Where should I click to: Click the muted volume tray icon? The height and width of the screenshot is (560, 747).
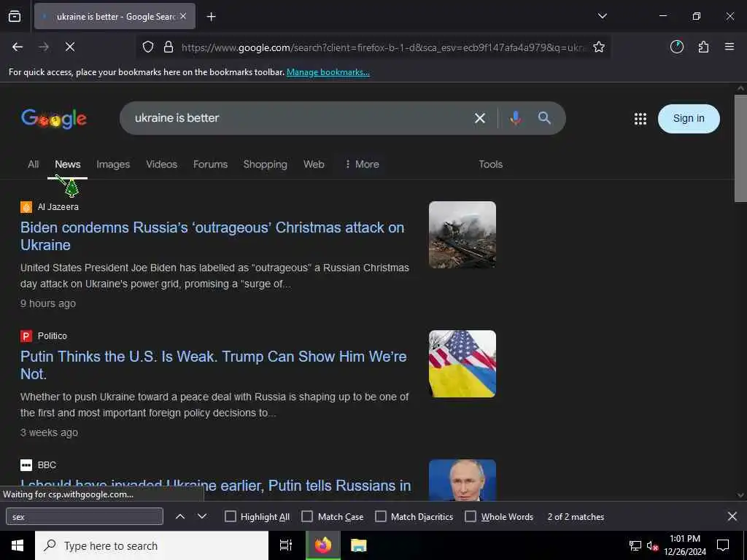tap(652, 545)
